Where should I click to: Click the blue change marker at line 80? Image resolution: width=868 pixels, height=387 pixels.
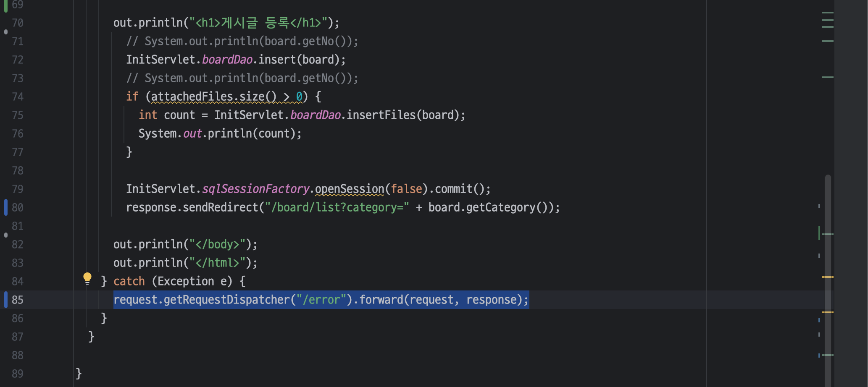coord(6,207)
